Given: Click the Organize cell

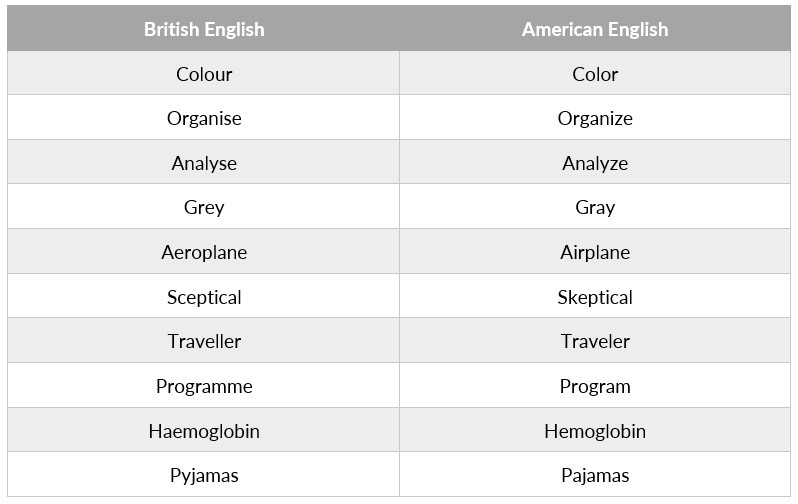Looking at the screenshot, I should tap(595, 118).
